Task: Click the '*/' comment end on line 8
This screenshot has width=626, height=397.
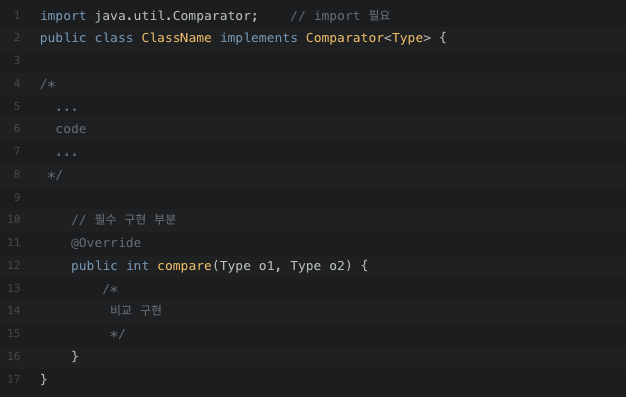Action: point(55,175)
